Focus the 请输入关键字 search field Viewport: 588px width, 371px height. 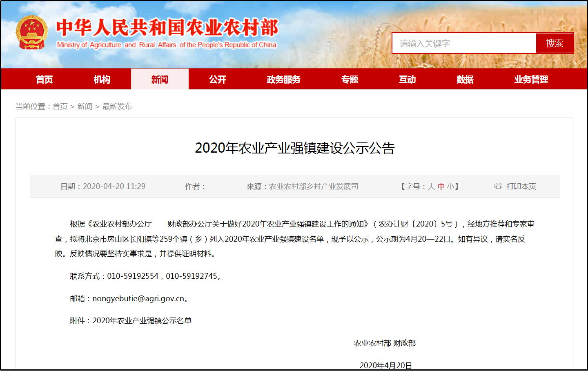click(464, 43)
